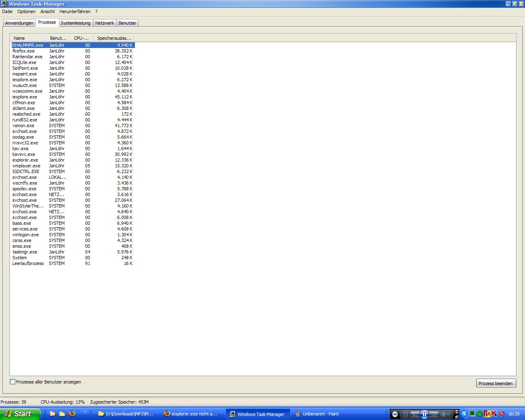Open the ? help menu
Viewport: 525px width, 420px height.
coord(96,11)
